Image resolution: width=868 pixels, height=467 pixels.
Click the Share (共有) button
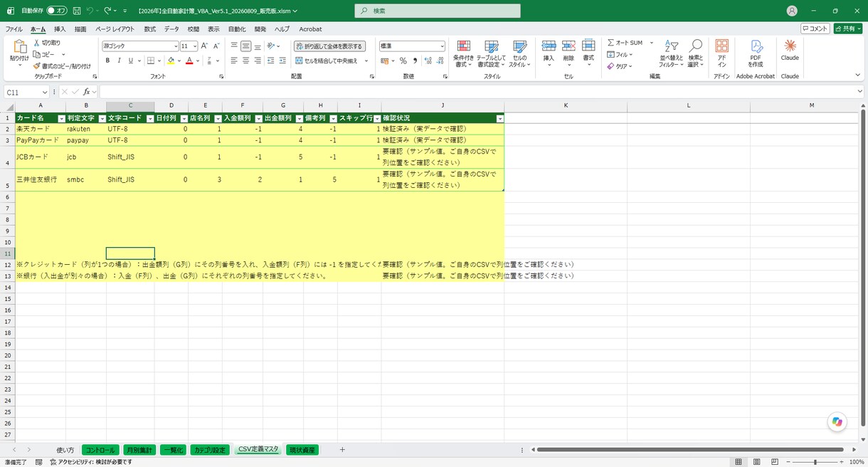coord(848,28)
